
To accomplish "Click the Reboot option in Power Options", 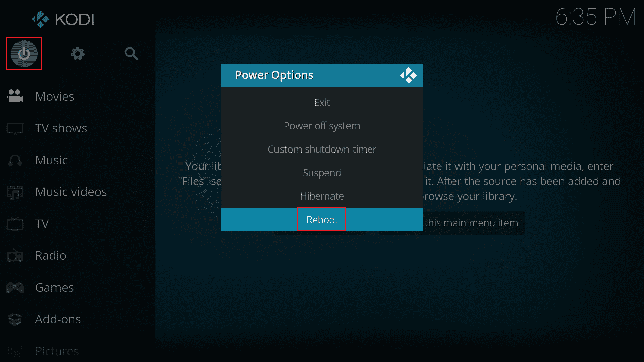I will [322, 219].
